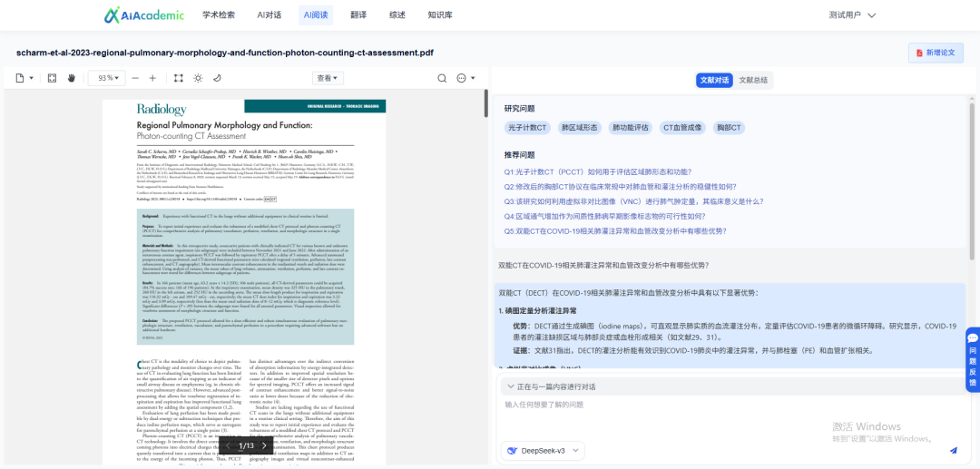Zoom in with the plus icon

coord(152,78)
